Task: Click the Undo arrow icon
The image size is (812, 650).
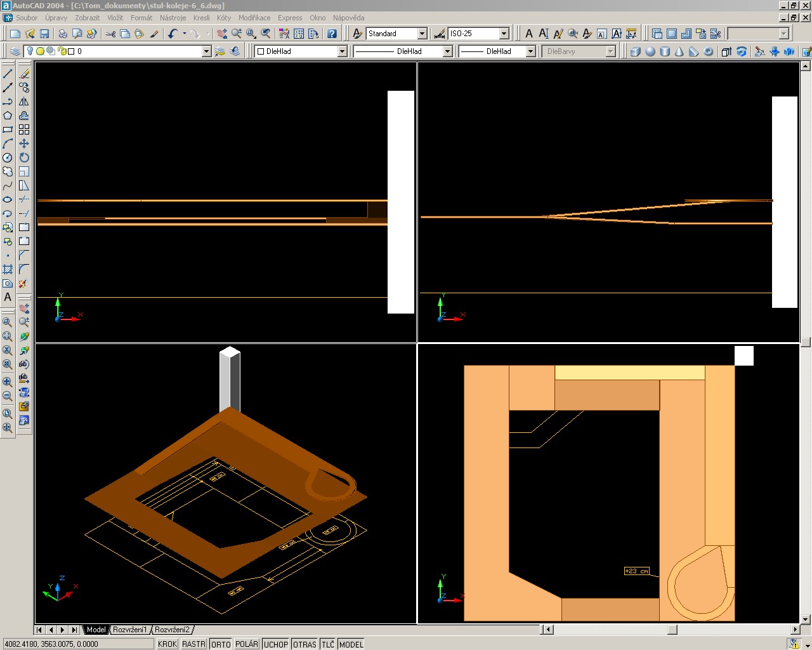Action: tap(173, 34)
